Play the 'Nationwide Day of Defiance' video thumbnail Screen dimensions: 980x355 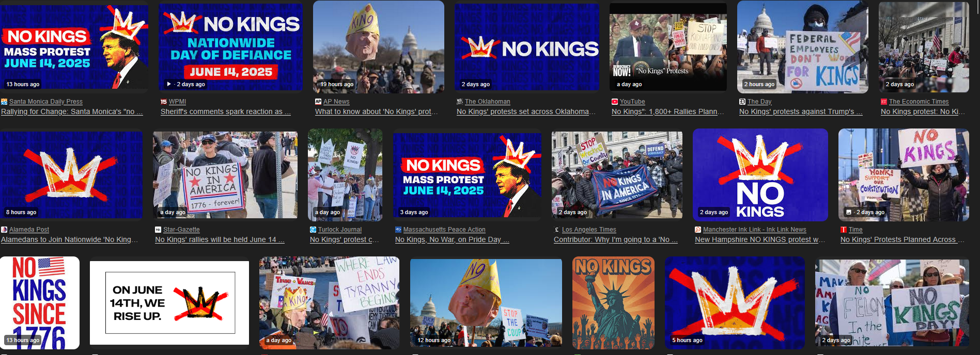pyautogui.click(x=230, y=47)
